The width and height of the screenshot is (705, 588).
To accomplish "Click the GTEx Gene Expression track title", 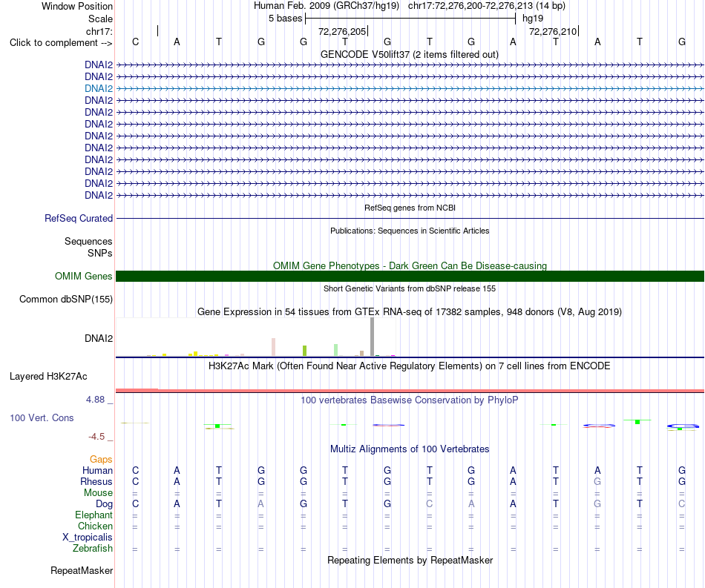I will coord(410,311).
